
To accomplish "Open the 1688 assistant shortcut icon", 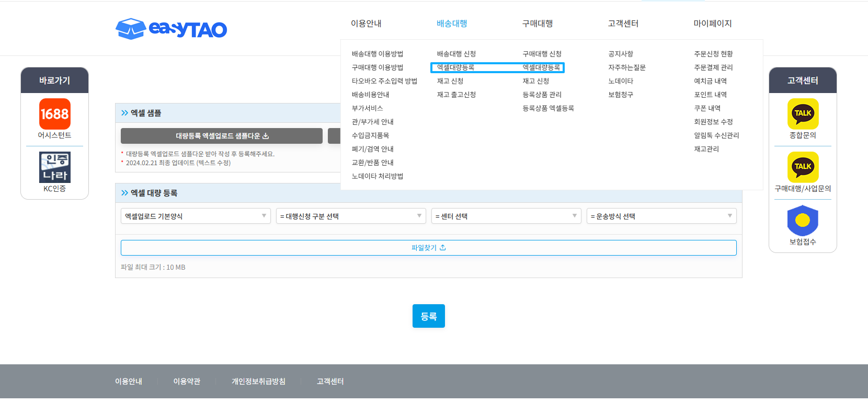I will click(x=55, y=114).
